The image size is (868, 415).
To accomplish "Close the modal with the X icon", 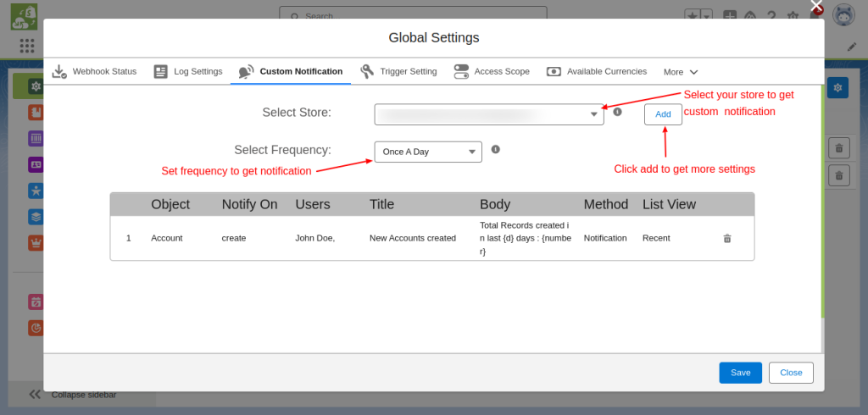I will pyautogui.click(x=816, y=7).
